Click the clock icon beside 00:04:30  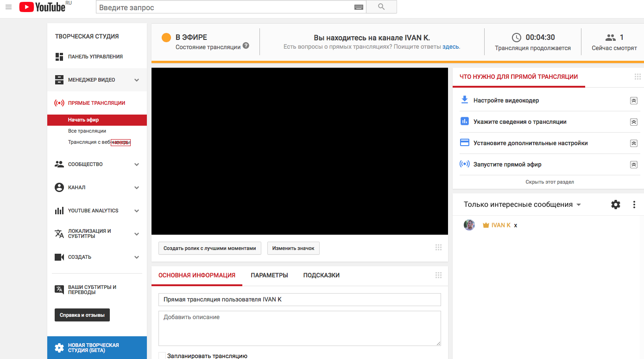pyautogui.click(x=517, y=38)
